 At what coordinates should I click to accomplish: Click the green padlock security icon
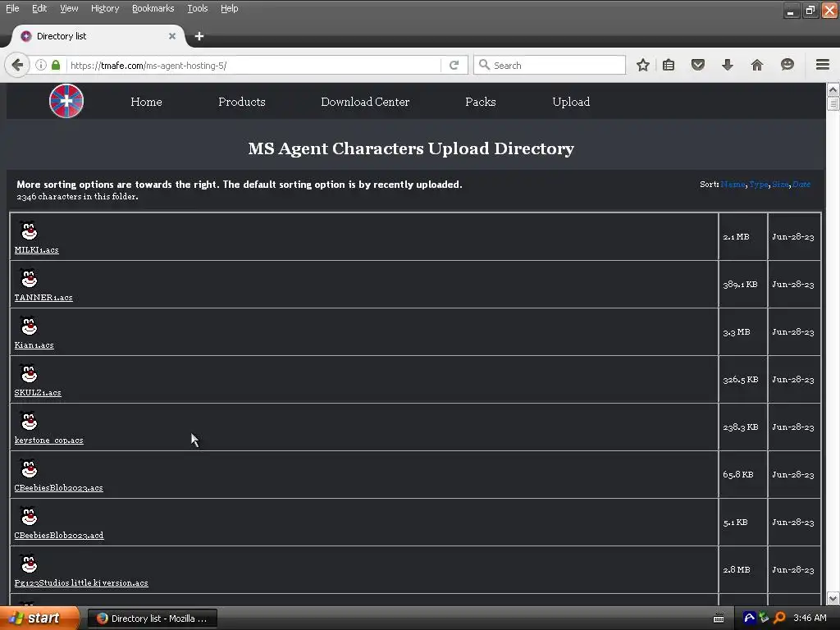56,66
